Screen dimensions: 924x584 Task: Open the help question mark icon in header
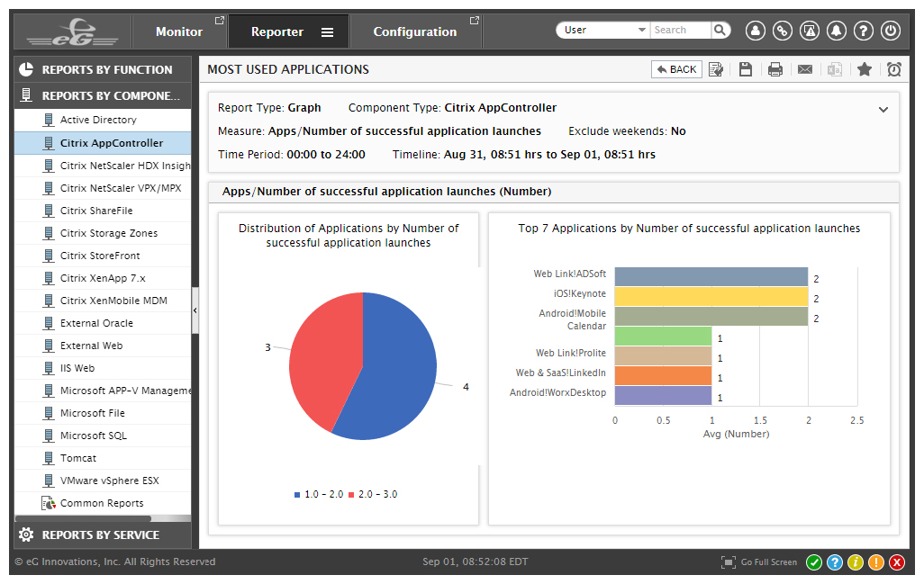[864, 31]
